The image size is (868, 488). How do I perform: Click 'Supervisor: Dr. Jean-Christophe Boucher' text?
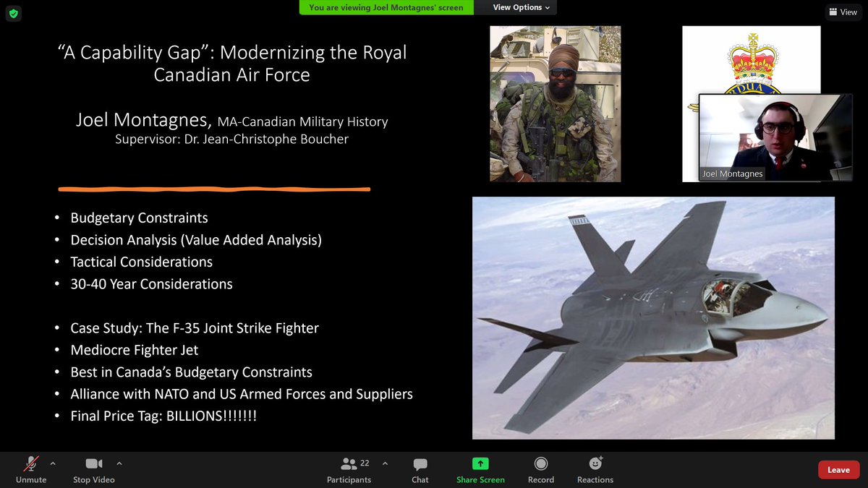coord(231,139)
